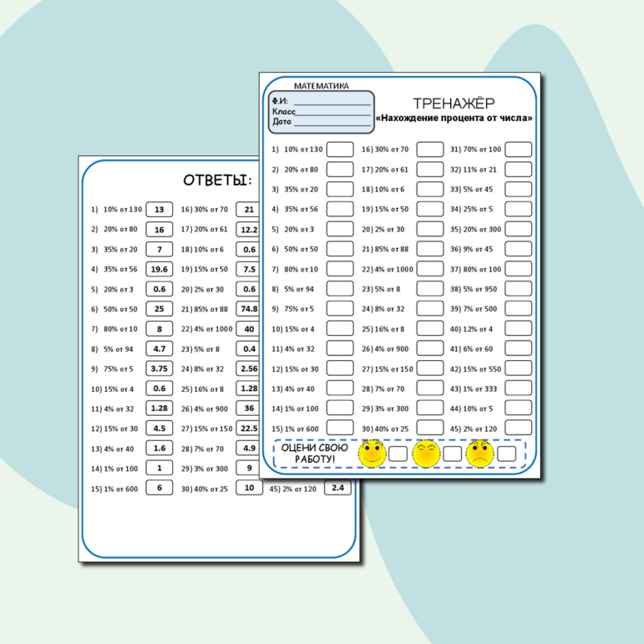Viewport: 644px width, 644px height.
Task: Click the МАТЕМАТИКА header label
Action: pos(322,85)
